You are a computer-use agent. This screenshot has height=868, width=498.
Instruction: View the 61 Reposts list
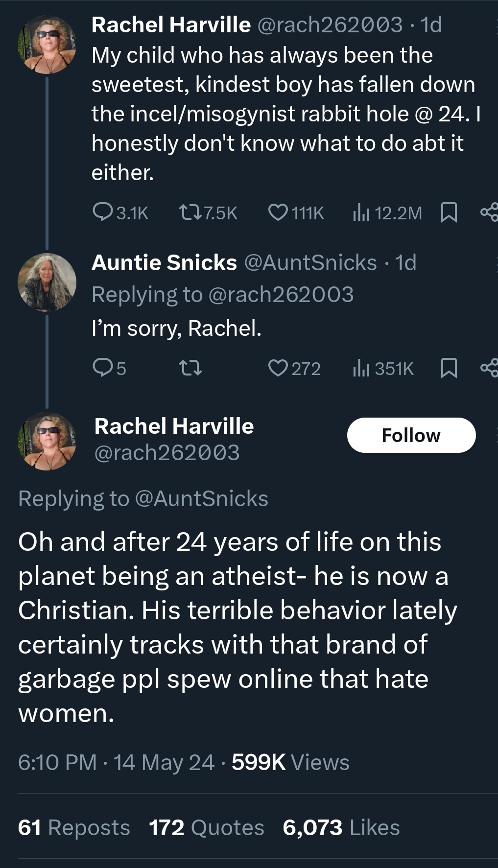tap(74, 828)
